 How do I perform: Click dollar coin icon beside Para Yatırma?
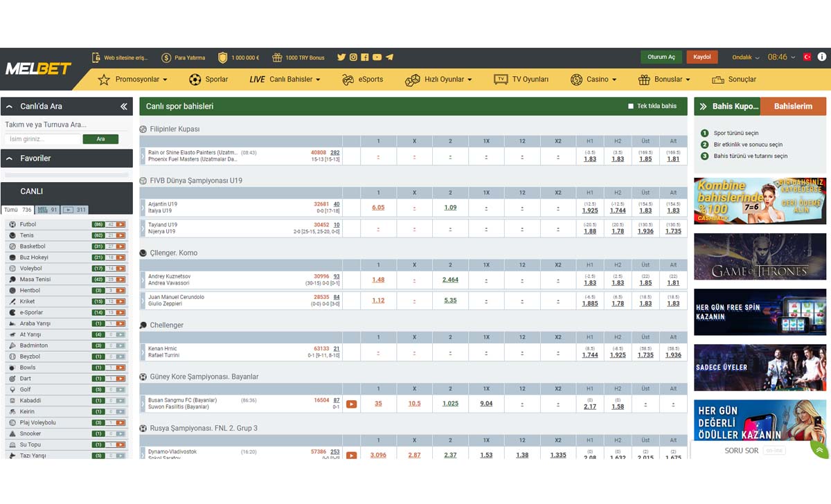point(166,57)
